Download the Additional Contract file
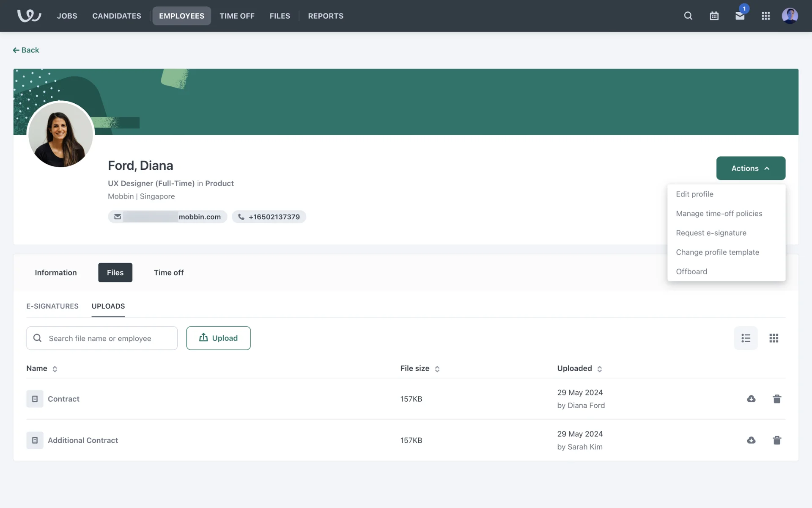Viewport: 812px width, 508px height. click(751, 440)
